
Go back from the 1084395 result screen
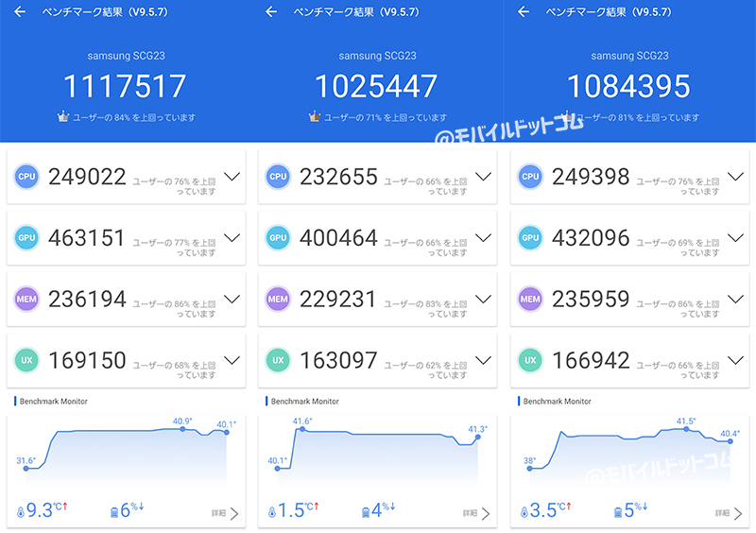pos(524,11)
